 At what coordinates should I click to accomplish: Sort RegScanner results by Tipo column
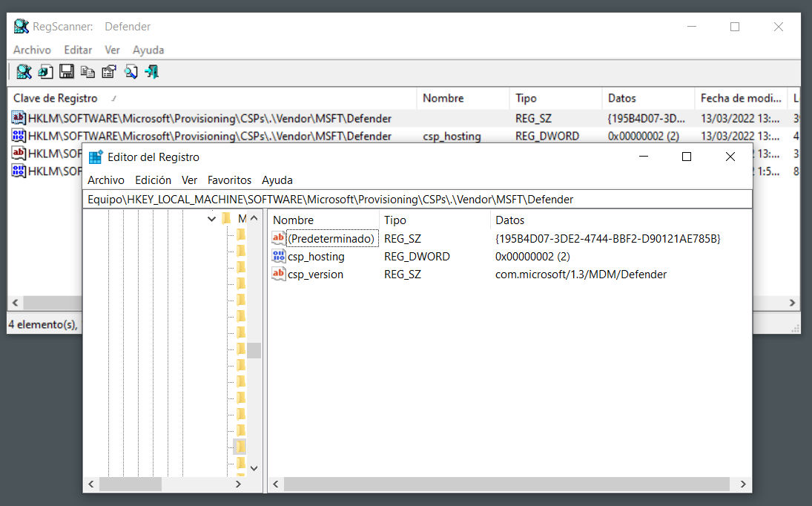click(x=526, y=98)
